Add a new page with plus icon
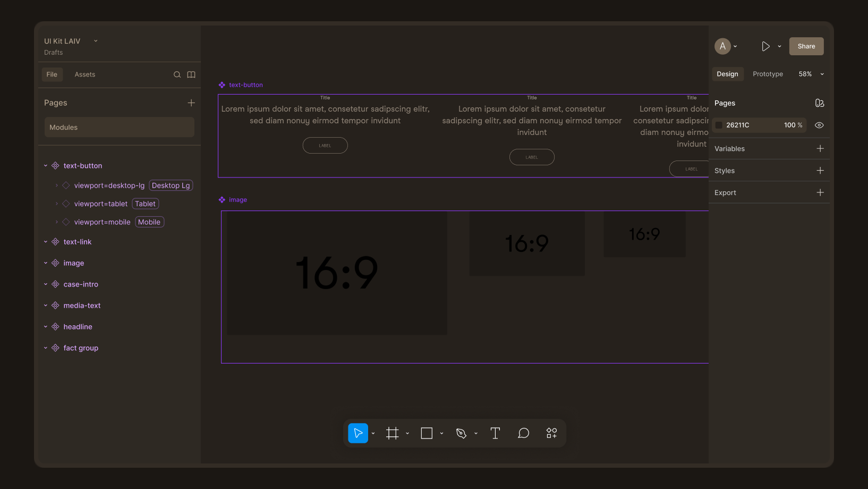868x489 pixels. (191, 103)
